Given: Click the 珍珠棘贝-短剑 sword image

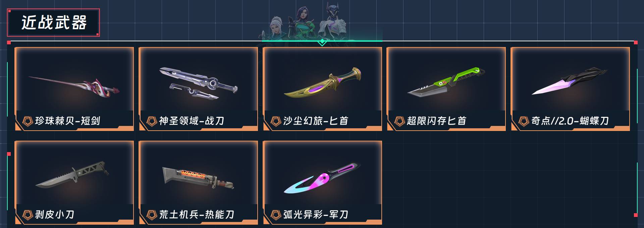Looking at the screenshot, I should (74, 86).
